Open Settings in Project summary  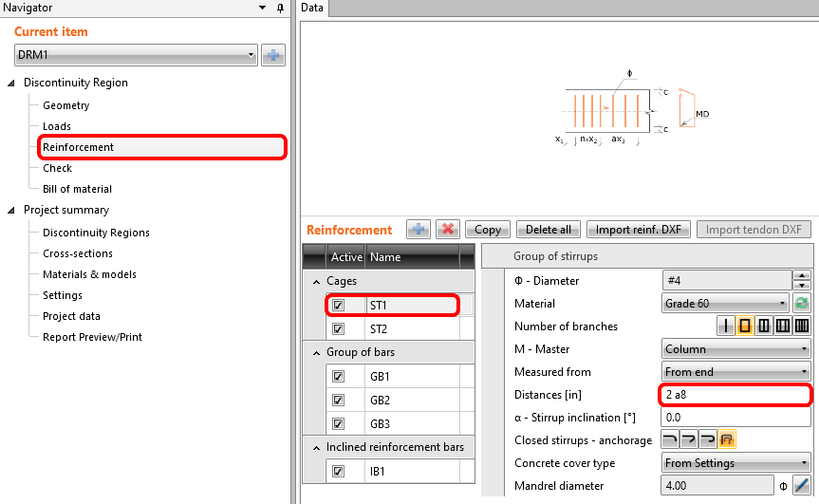62,295
